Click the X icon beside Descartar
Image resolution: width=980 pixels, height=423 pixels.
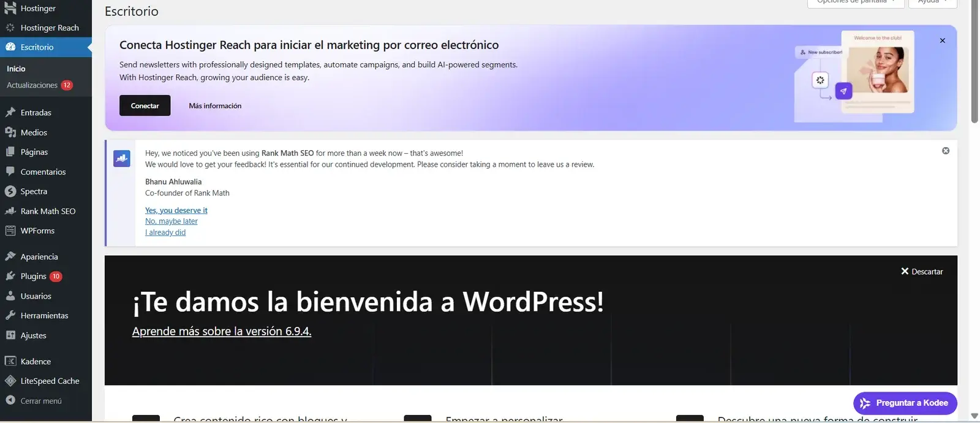click(x=905, y=271)
